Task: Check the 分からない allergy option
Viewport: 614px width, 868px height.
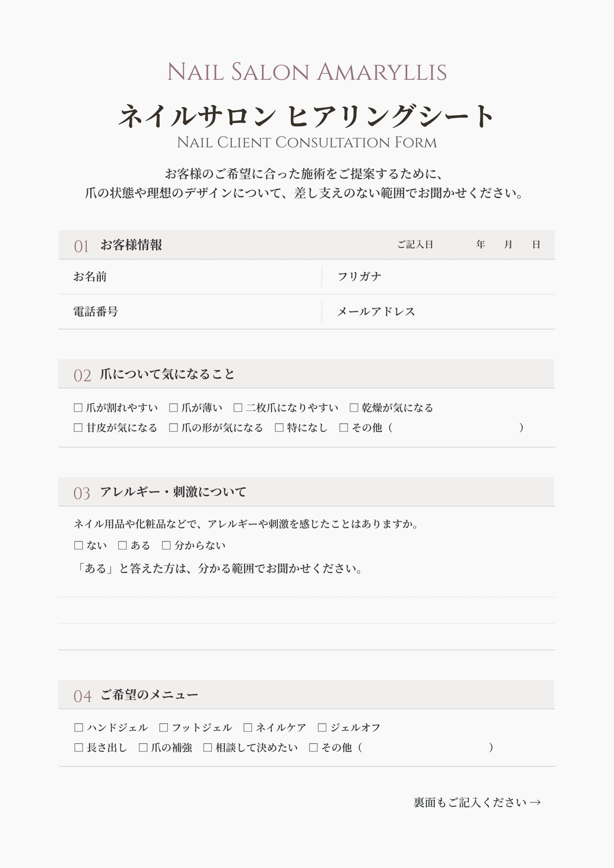Action: pyautogui.click(x=167, y=545)
